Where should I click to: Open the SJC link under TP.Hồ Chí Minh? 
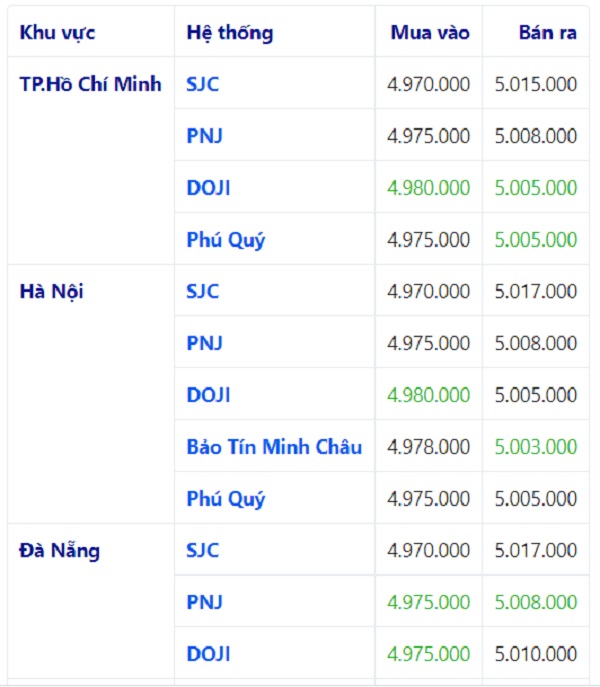click(x=203, y=84)
